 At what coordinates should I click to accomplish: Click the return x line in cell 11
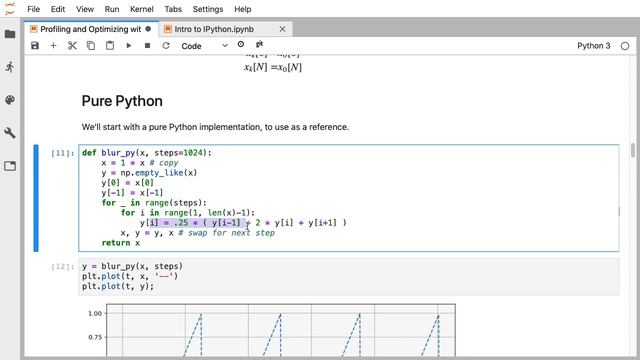121,243
